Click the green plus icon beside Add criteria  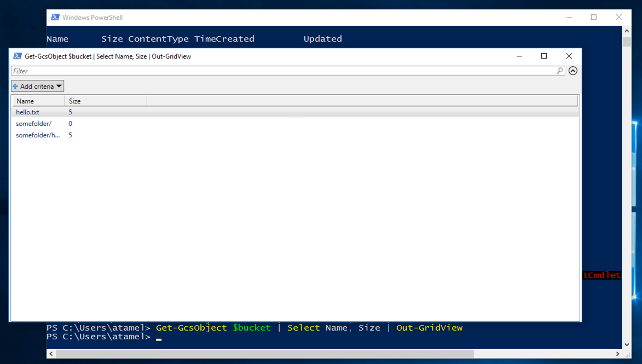tap(15, 86)
